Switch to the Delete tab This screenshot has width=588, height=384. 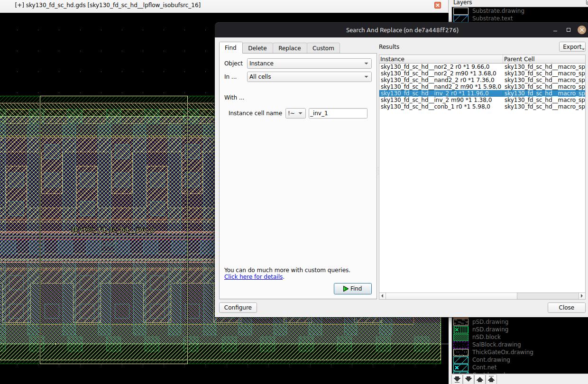pos(257,48)
